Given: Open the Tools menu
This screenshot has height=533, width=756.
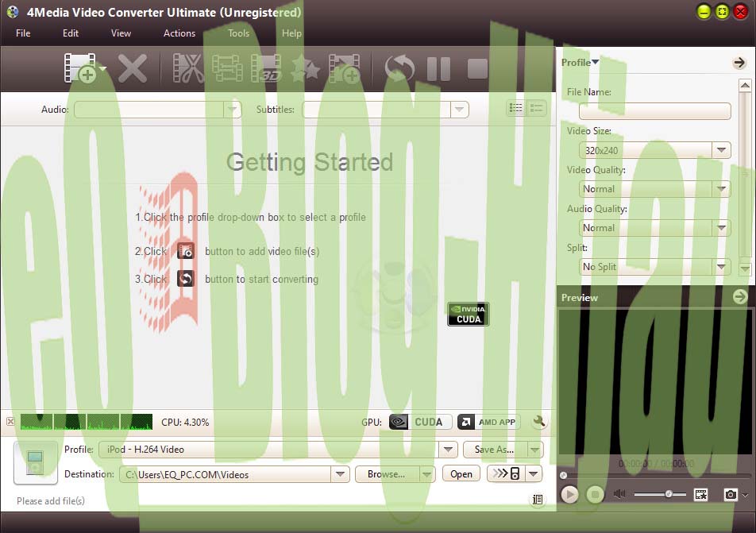Looking at the screenshot, I should 239,33.
